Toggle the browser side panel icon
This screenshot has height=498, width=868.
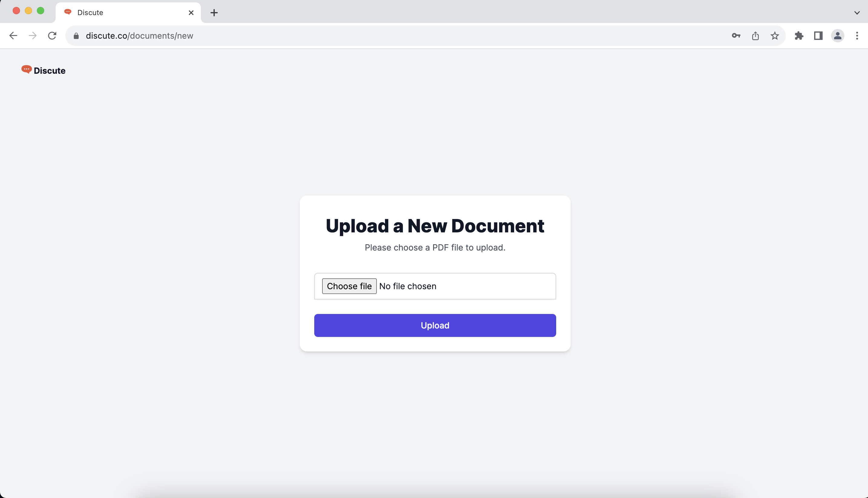(818, 36)
